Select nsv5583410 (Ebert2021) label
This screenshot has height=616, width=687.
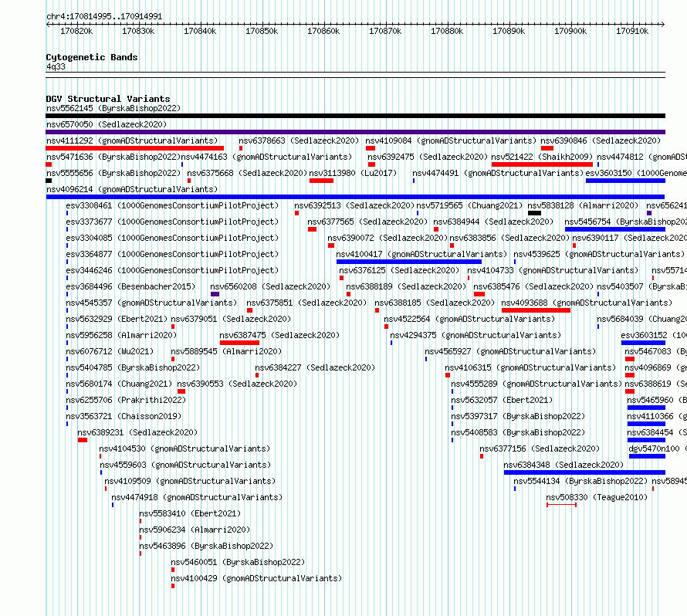point(190,513)
